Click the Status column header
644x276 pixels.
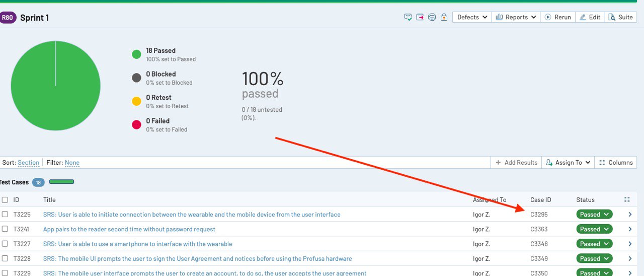[x=585, y=200]
